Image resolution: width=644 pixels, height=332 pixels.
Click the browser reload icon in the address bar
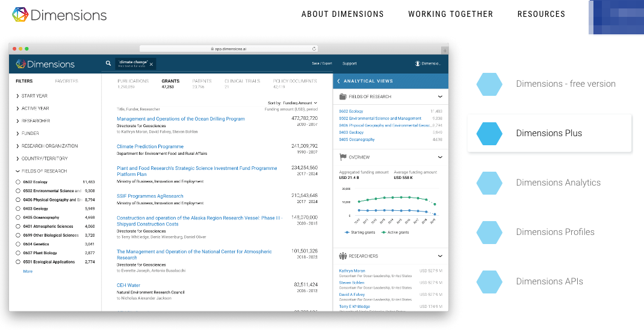click(x=314, y=49)
